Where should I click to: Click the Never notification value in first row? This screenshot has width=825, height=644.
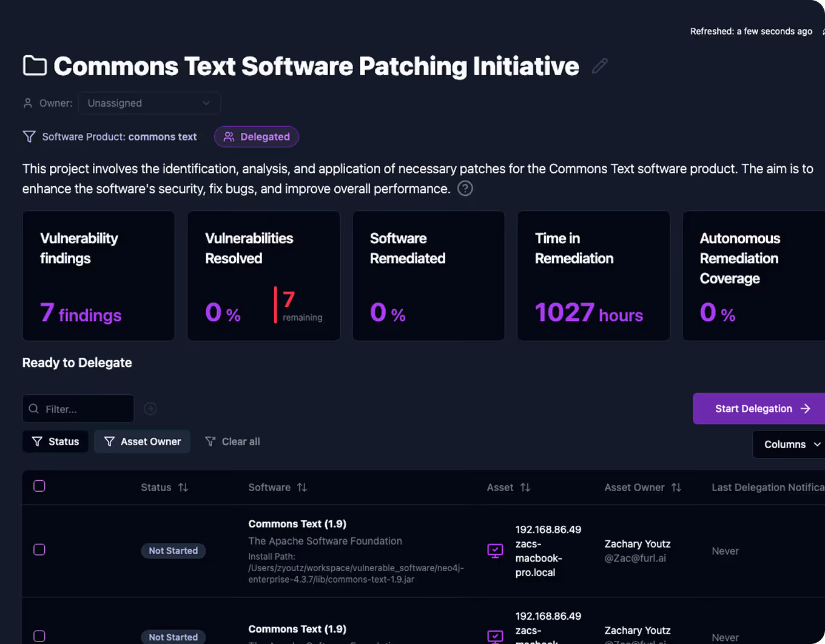pos(726,551)
